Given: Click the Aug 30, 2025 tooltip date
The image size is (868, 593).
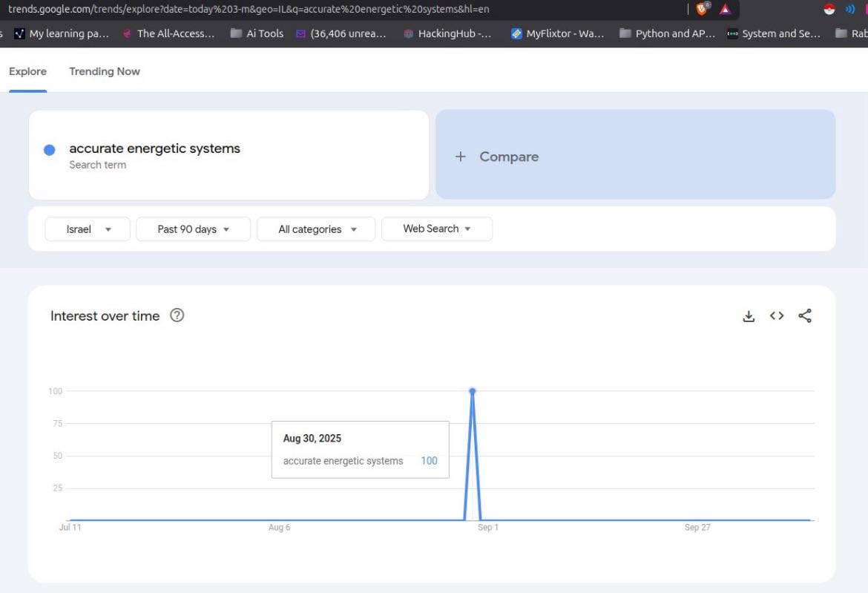Looking at the screenshot, I should pyautogui.click(x=312, y=439).
